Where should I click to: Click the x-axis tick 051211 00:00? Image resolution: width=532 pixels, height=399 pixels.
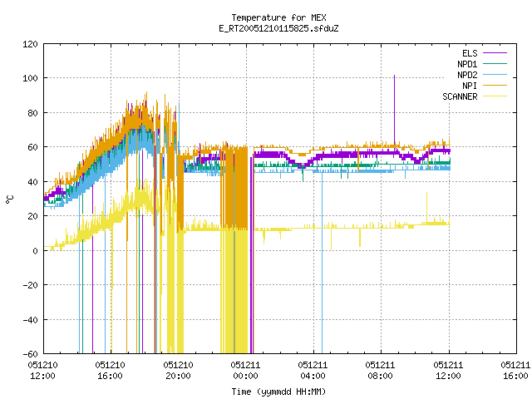click(x=245, y=371)
